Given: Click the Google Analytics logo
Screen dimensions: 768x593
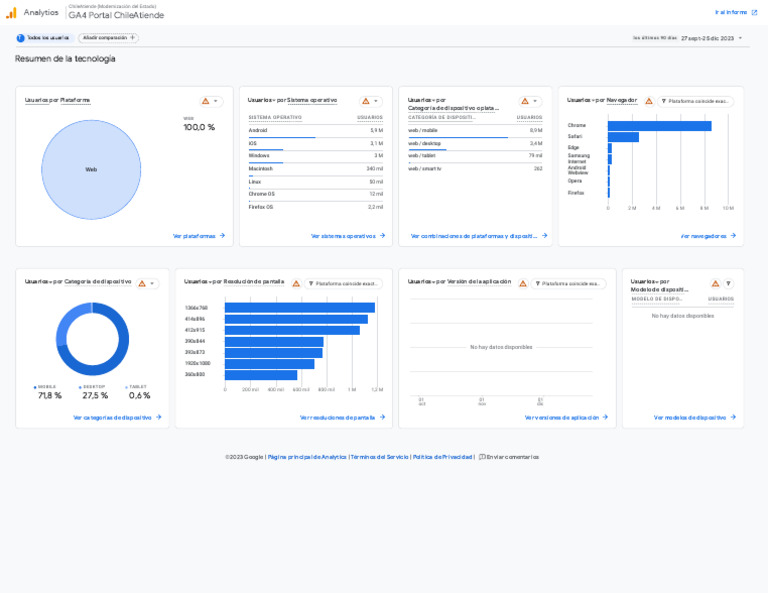Looking at the screenshot, I should coord(11,12).
